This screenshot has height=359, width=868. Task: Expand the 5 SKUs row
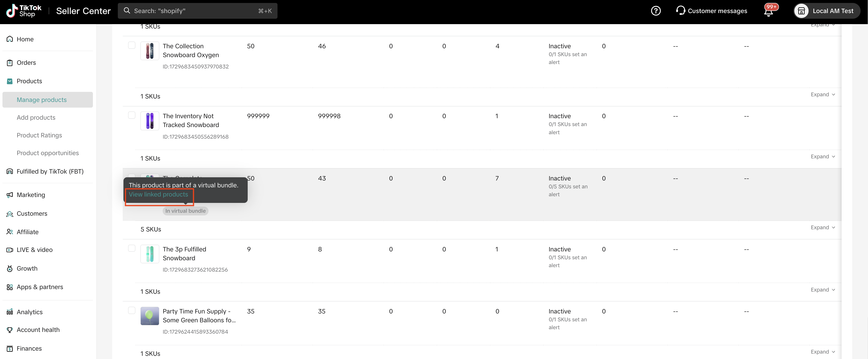click(x=822, y=228)
